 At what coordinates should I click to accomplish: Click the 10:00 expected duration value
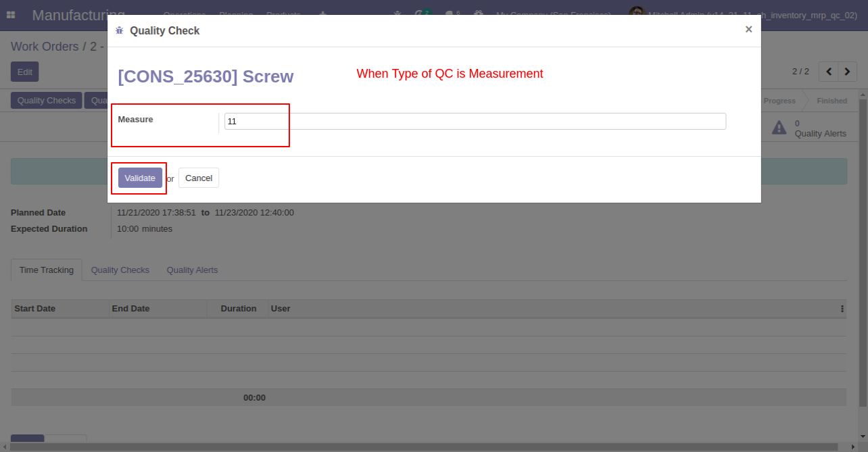(128, 228)
